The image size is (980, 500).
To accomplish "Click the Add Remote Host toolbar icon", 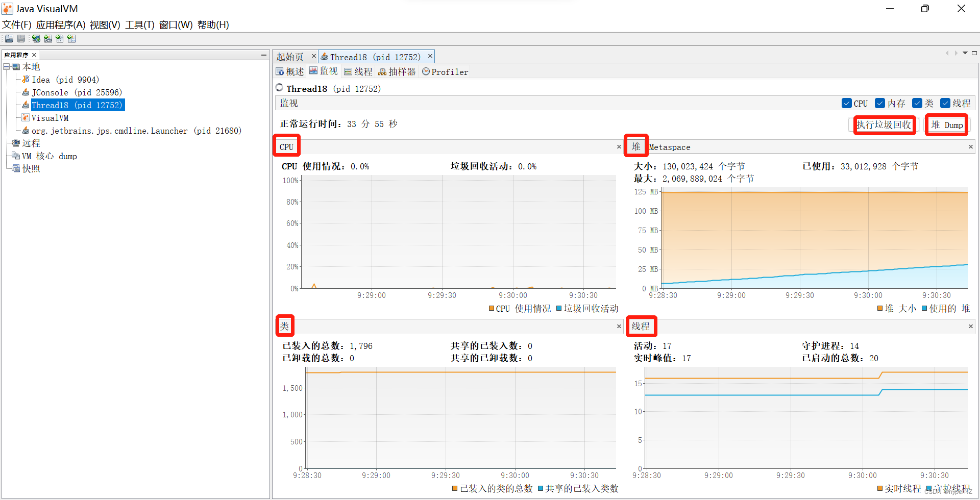I will [x=36, y=39].
